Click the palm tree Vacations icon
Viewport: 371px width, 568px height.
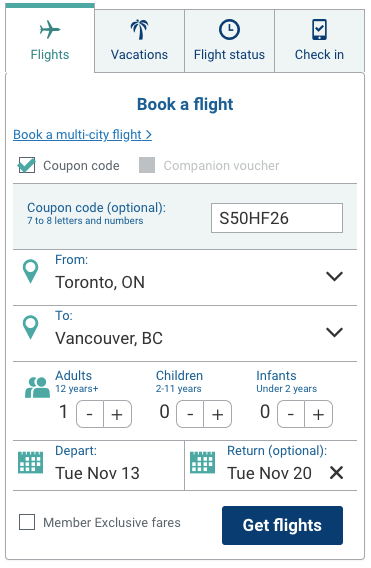point(139,29)
